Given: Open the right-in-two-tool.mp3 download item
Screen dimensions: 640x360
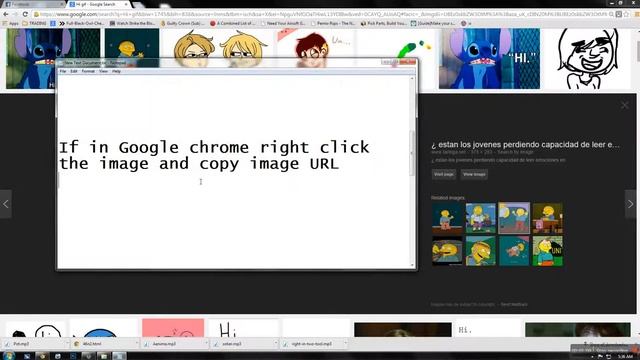Looking at the screenshot, I should tap(311, 344).
